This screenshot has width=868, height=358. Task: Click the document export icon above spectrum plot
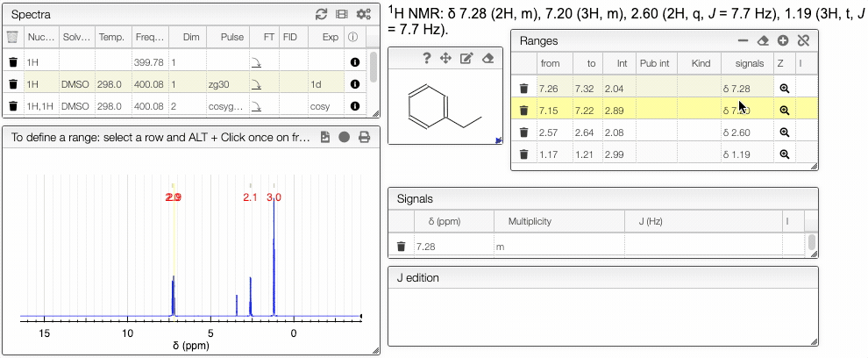[325, 137]
